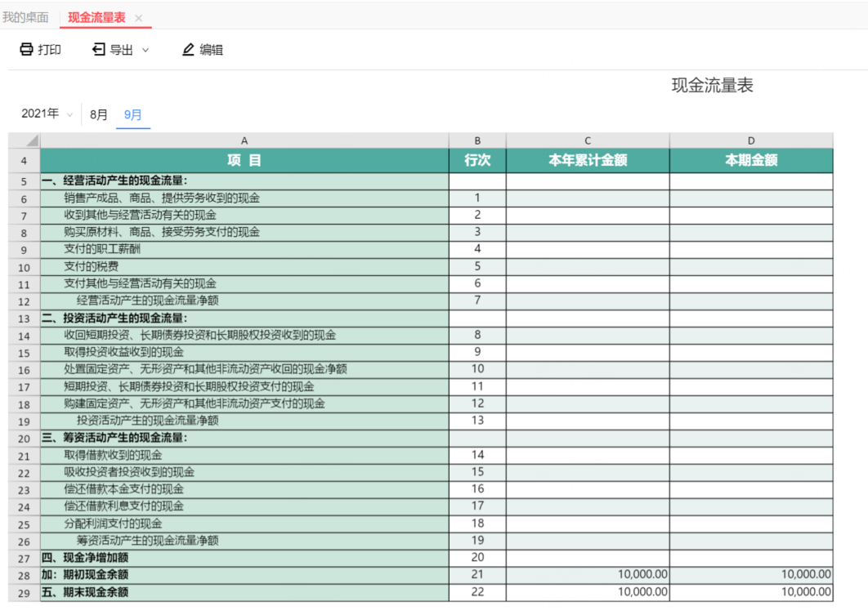Select 期末现金余额 本期金额 cell with 10,000.00

[750, 592]
